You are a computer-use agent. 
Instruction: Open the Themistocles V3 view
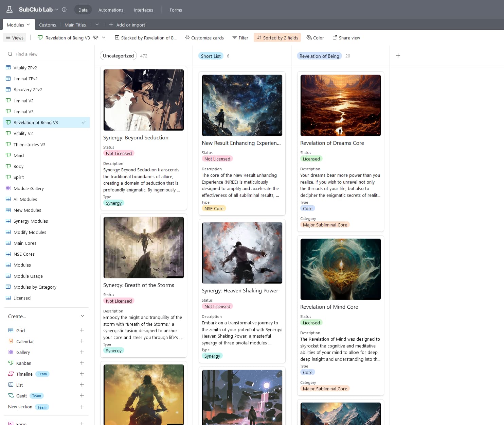(x=46, y=144)
